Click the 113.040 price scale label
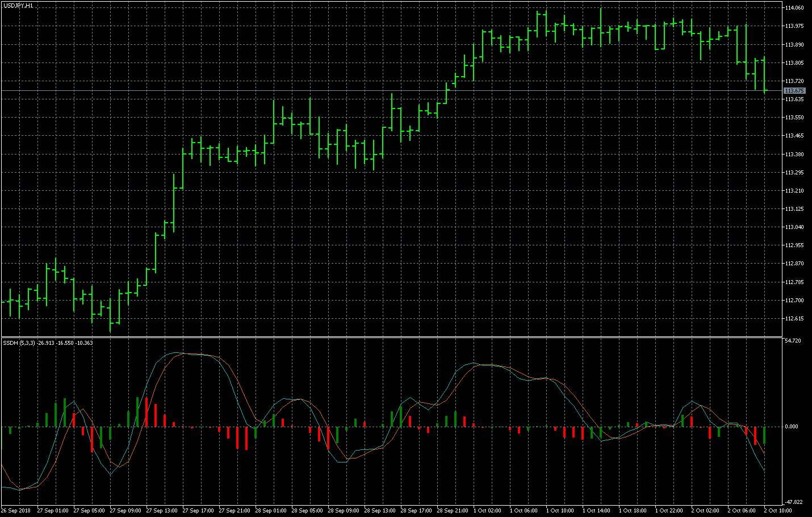This screenshot has width=812, height=517. (x=794, y=227)
